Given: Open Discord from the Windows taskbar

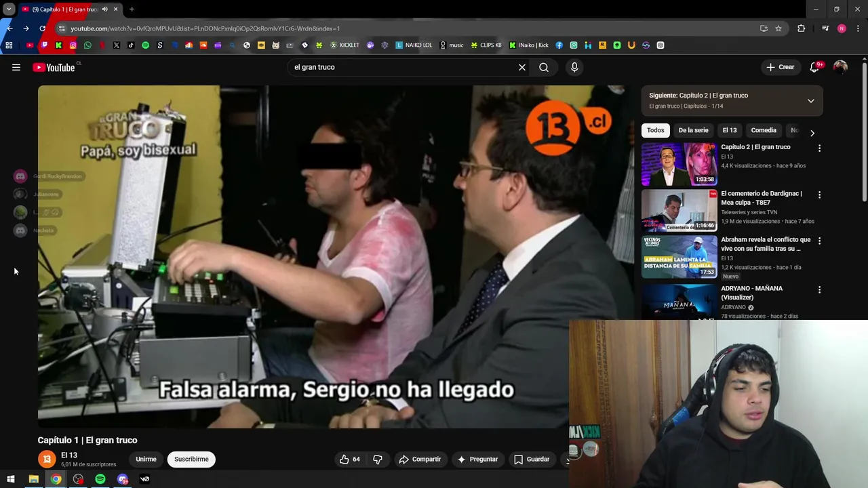Looking at the screenshot, I should coord(123,479).
